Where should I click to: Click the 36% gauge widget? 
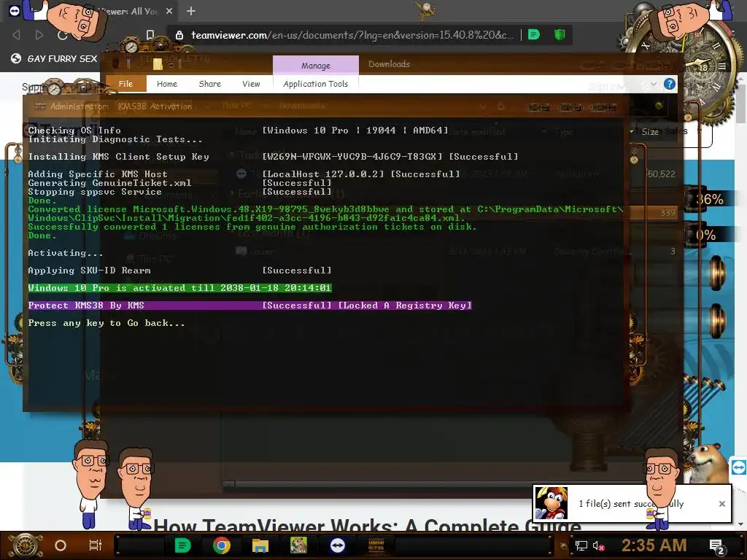pos(709,199)
